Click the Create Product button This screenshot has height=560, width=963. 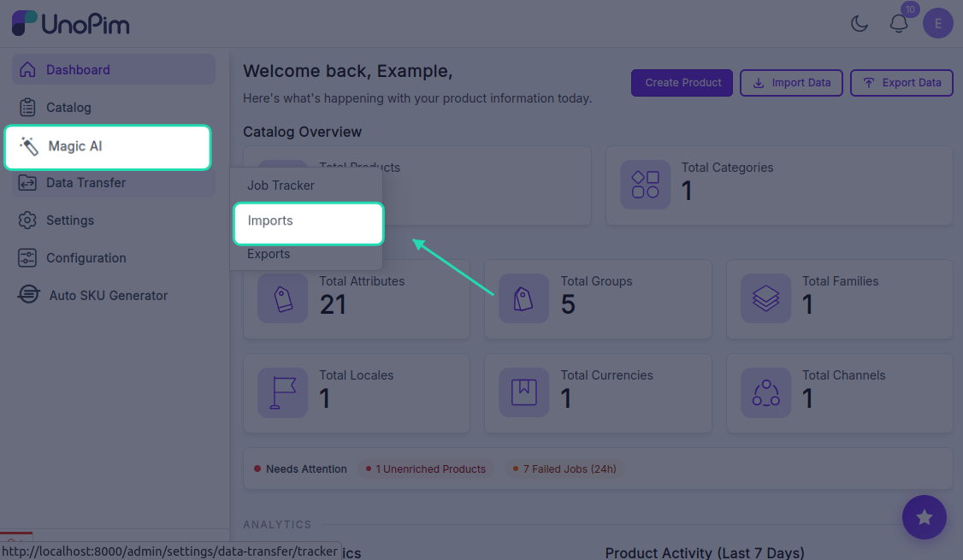coord(682,83)
